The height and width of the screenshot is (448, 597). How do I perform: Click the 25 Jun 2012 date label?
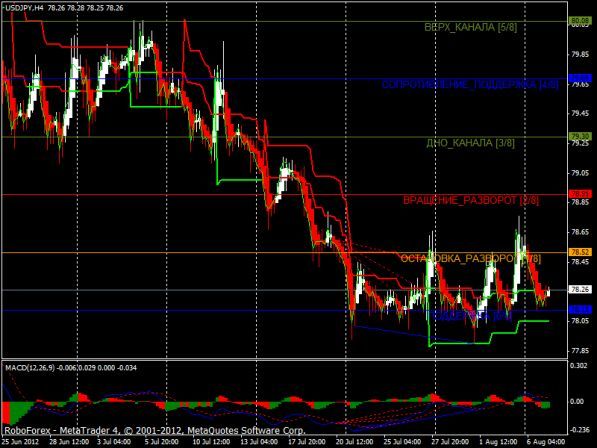click(x=20, y=442)
